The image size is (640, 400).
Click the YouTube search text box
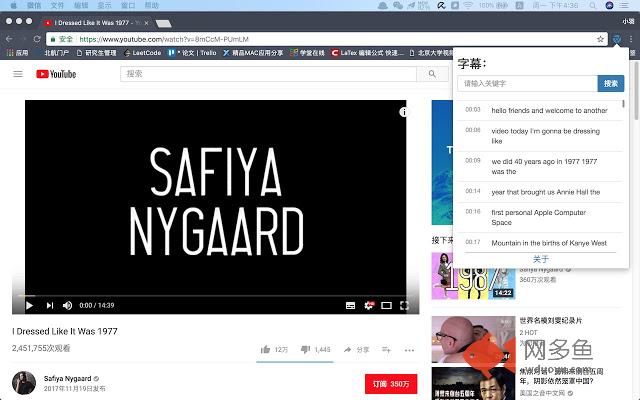tap(268, 74)
